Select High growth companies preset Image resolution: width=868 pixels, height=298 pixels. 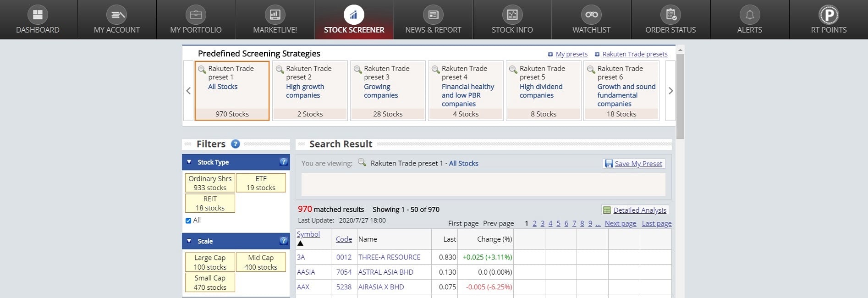(310, 91)
